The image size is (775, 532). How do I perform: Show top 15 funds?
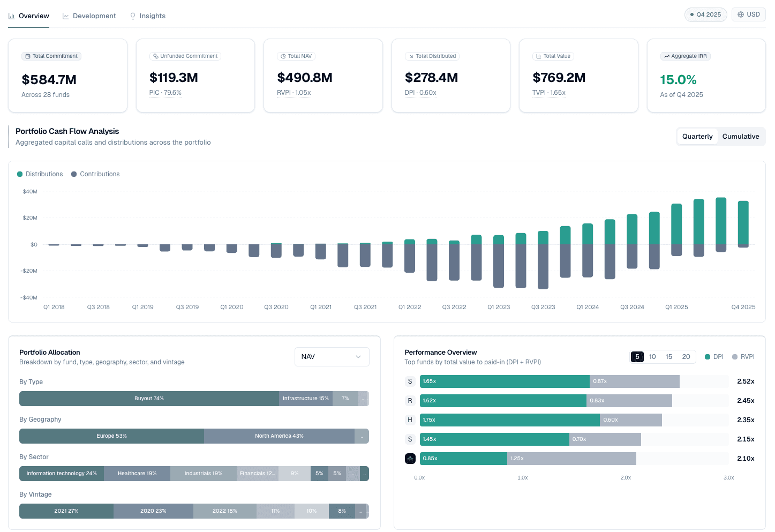(669, 357)
